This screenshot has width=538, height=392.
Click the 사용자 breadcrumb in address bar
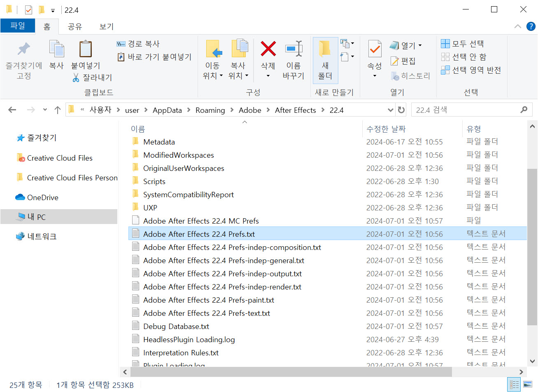100,110
